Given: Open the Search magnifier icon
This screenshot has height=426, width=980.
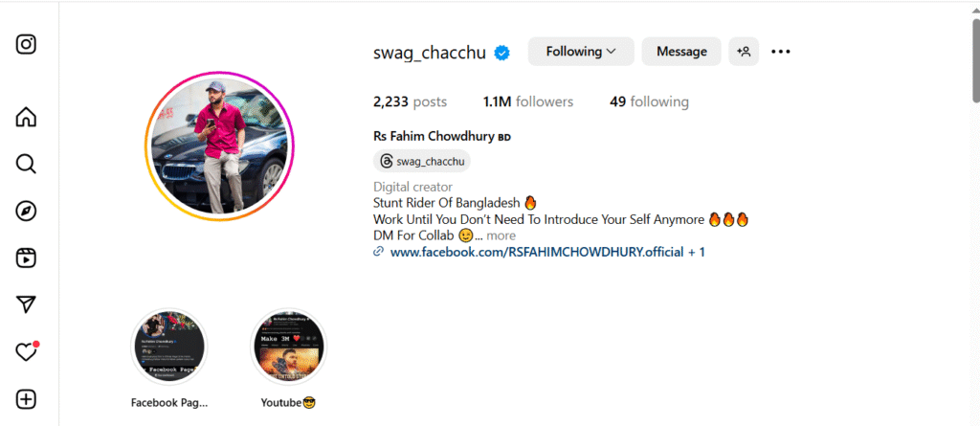Looking at the screenshot, I should pyautogui.click(x=26, y=164).
